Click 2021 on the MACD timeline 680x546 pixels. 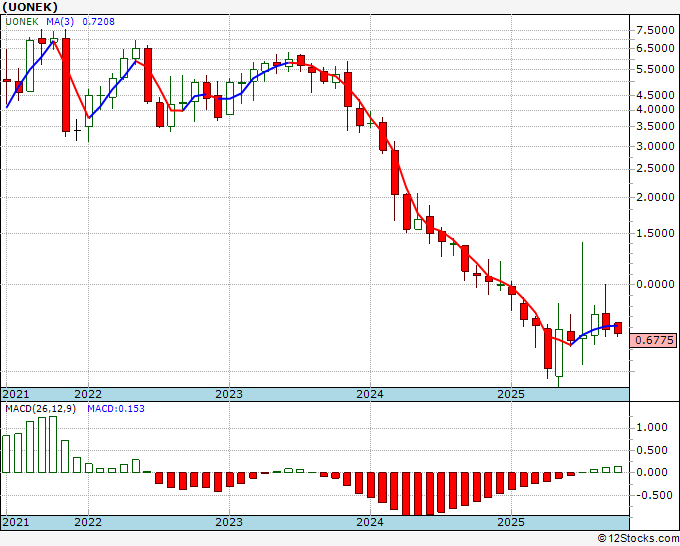16,522
